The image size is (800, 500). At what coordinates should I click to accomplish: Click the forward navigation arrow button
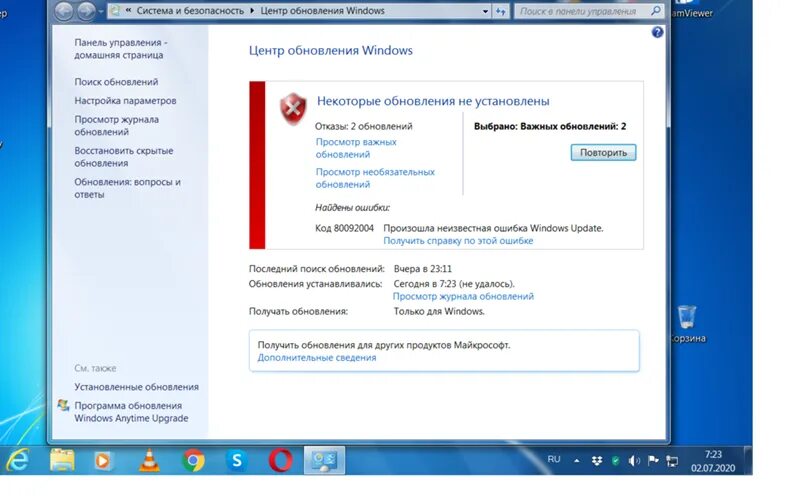coord(86,11)
